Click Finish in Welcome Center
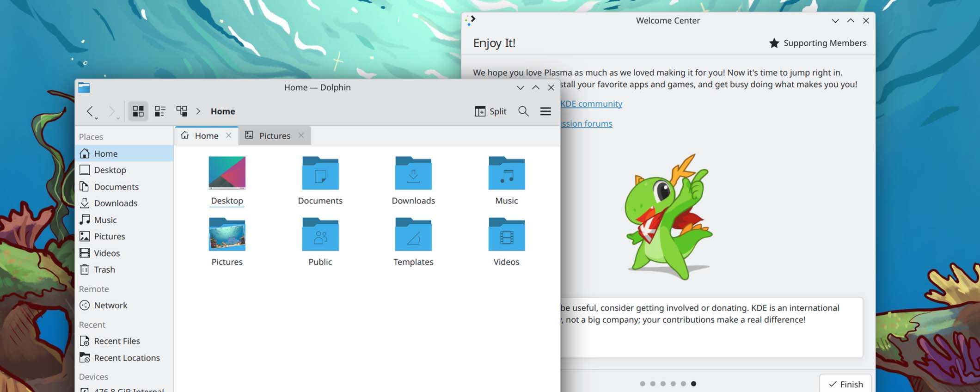980x392 pixels. pyautogui.click(x=845, y=384)
